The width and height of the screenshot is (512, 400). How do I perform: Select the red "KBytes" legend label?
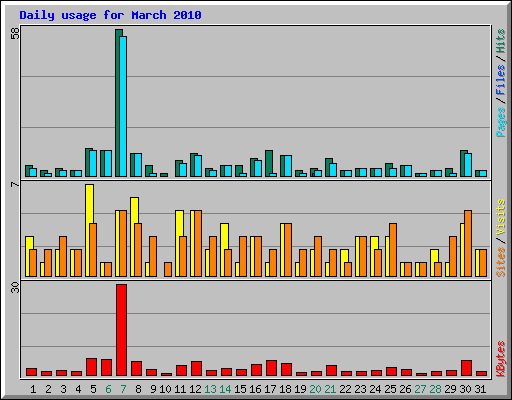501,359
